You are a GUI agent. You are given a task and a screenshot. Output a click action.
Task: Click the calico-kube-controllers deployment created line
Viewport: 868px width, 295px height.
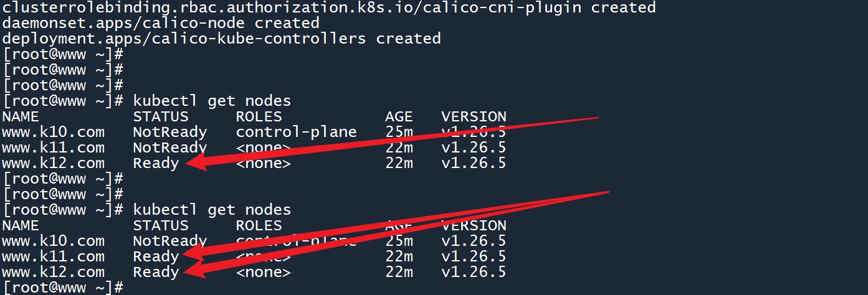pyautogui.click(x=221, y=39)
